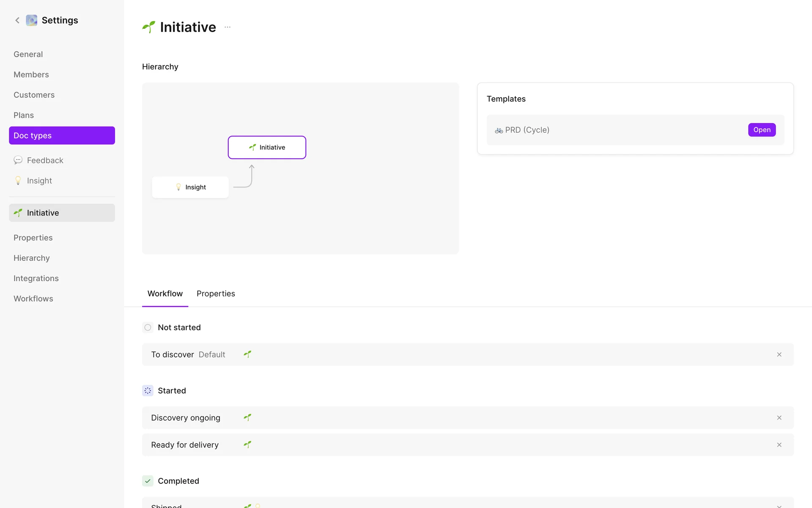Click the Completed checkmark status icon
812x508 pixels.
tap(148, 481)
